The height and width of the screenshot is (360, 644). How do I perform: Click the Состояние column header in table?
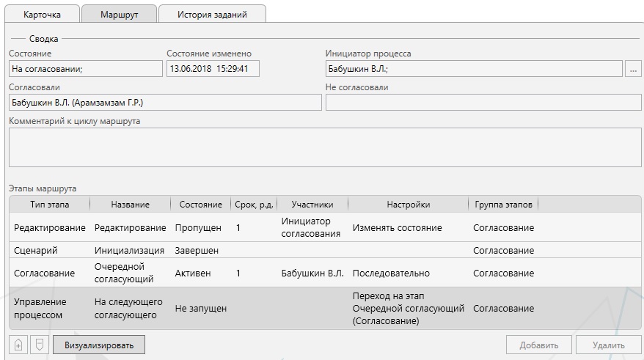coord(200,205)
